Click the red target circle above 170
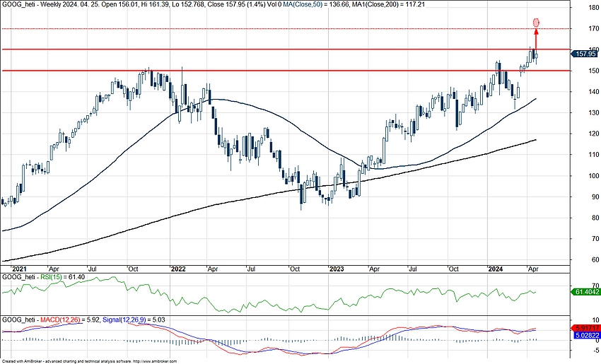Image resolution: width=601 pixels, height=364 pixels. 536,22
